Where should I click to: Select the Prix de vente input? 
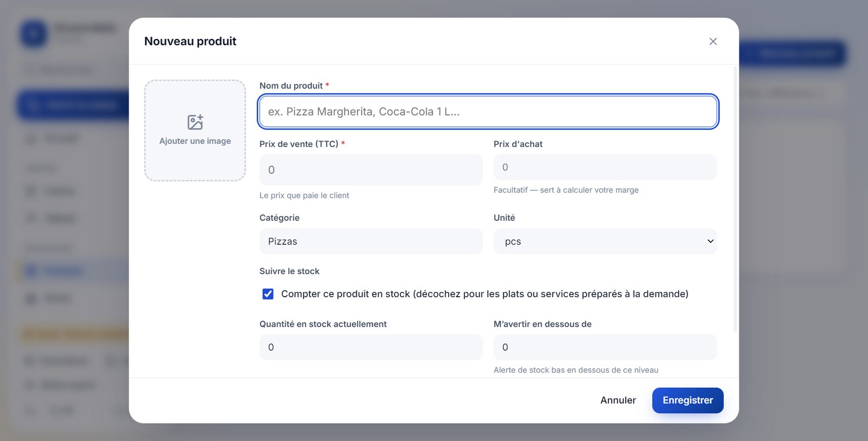[x=371, y=170]
